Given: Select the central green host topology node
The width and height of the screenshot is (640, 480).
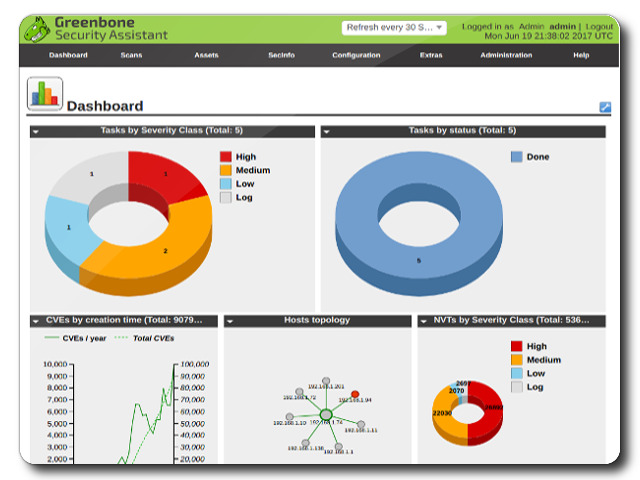Looking at the screenshot, I should (325, 414).
